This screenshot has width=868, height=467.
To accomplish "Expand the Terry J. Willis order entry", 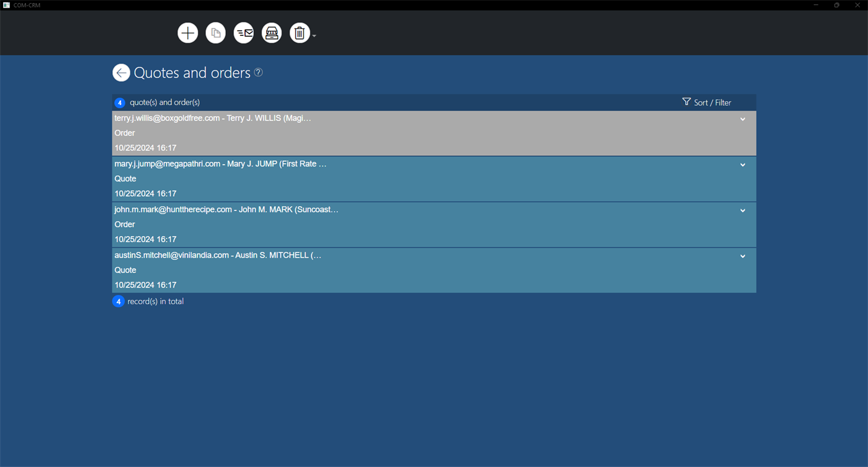I will (742, 119).
